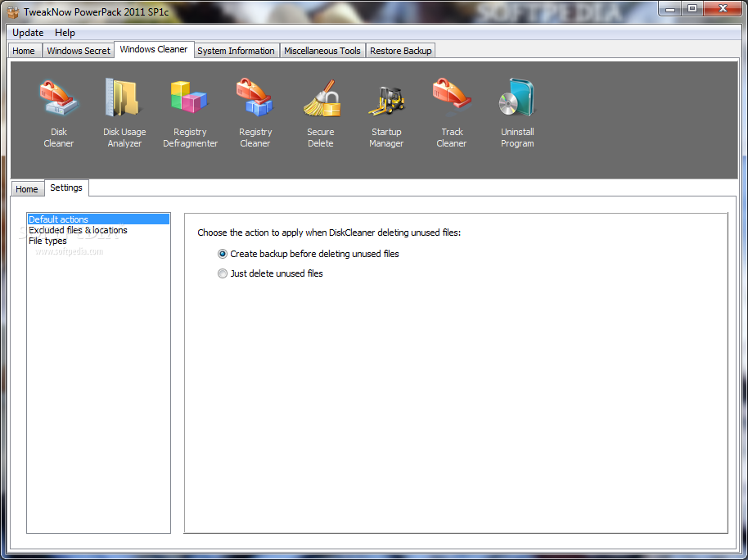Screen dimensions: 748x560
Task: Select the Settings subtab
Action: coord(66,187)
